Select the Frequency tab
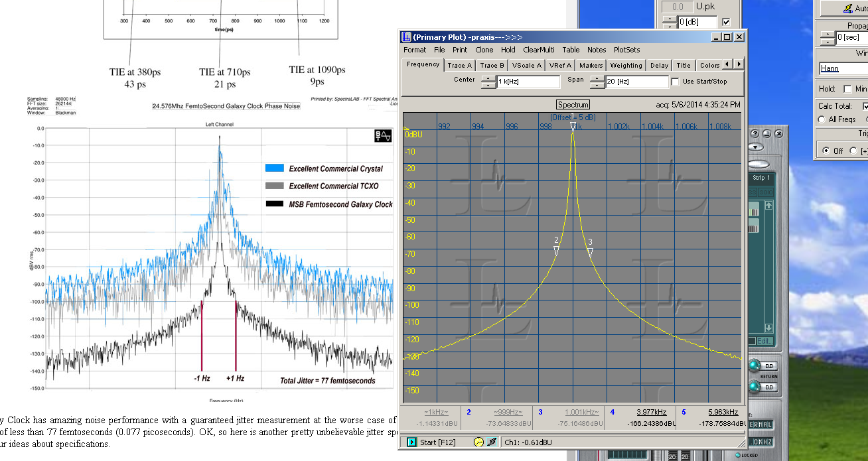The width and height of the screenshot is (868, 461). tap(423, 64)
